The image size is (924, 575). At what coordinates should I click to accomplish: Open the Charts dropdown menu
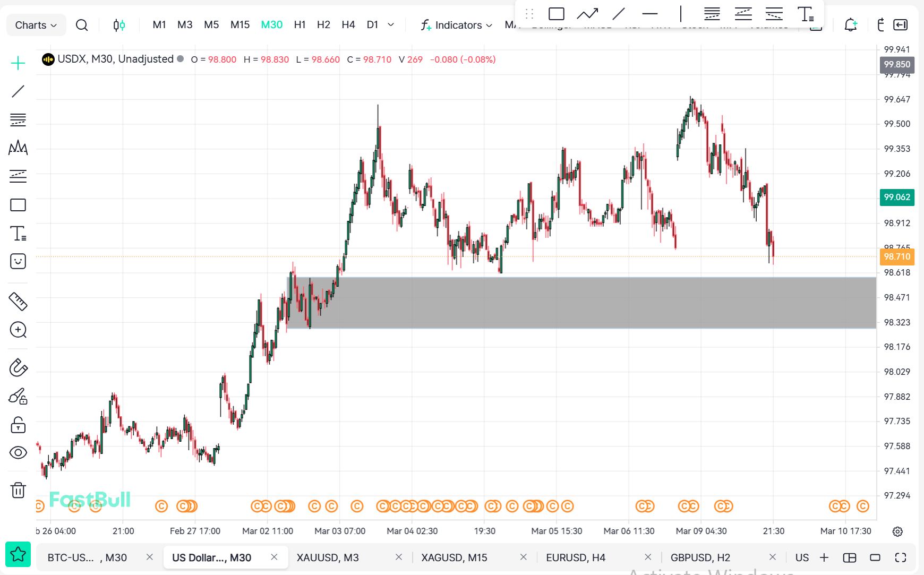[x=36, y=25]
